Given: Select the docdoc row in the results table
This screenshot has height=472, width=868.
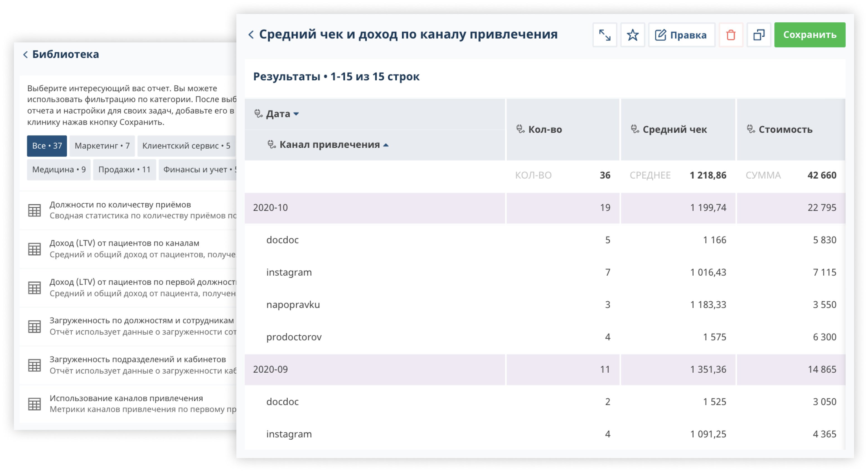Looking at the screenshot, I should tap(282, 240).
